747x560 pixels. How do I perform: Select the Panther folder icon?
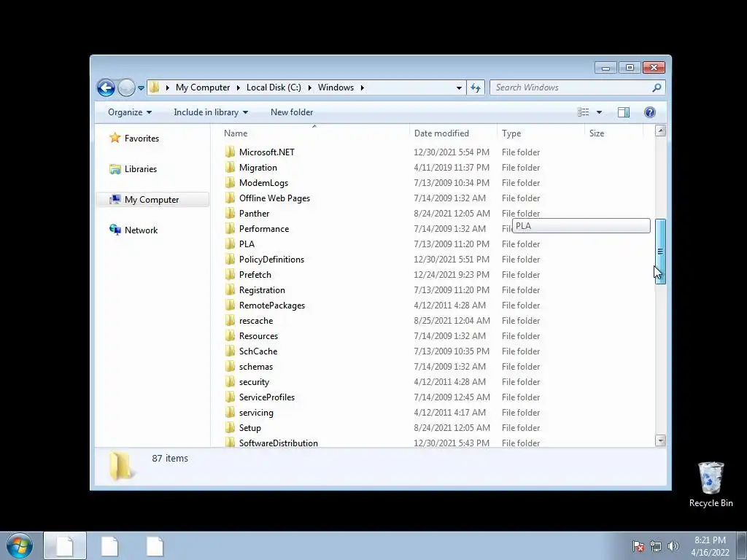point(230,213)
